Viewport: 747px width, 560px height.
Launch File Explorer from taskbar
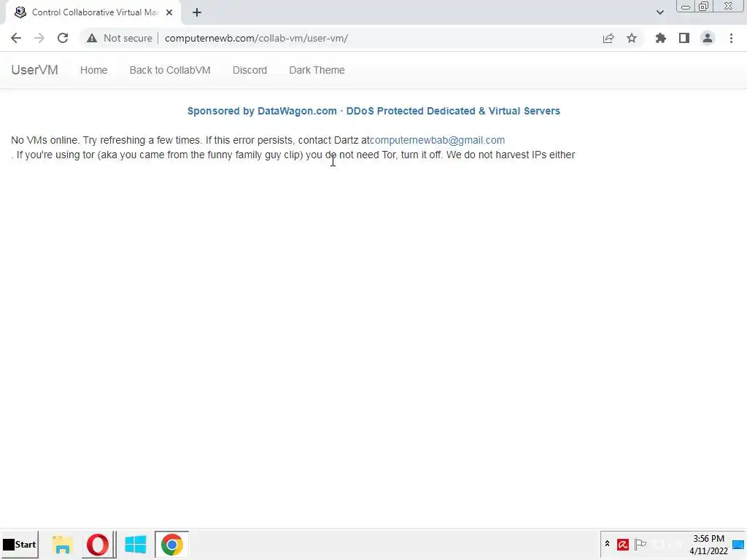pyautogui.click(x=62, y=544)
